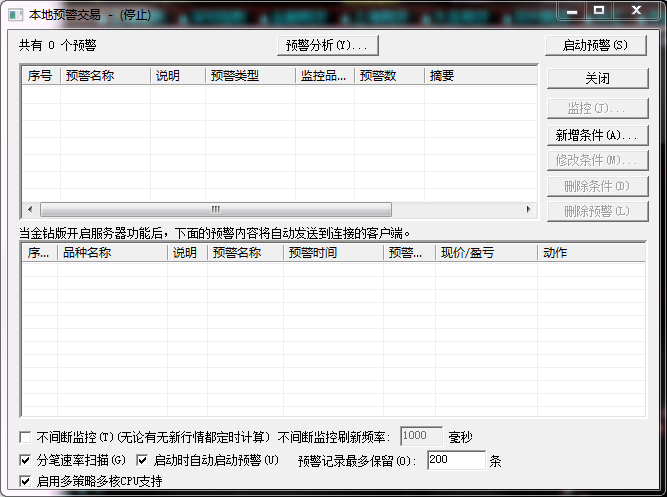This screenshot has height=497, width=667.
Task: Click the 预警类型 column header
Action: 250,76
